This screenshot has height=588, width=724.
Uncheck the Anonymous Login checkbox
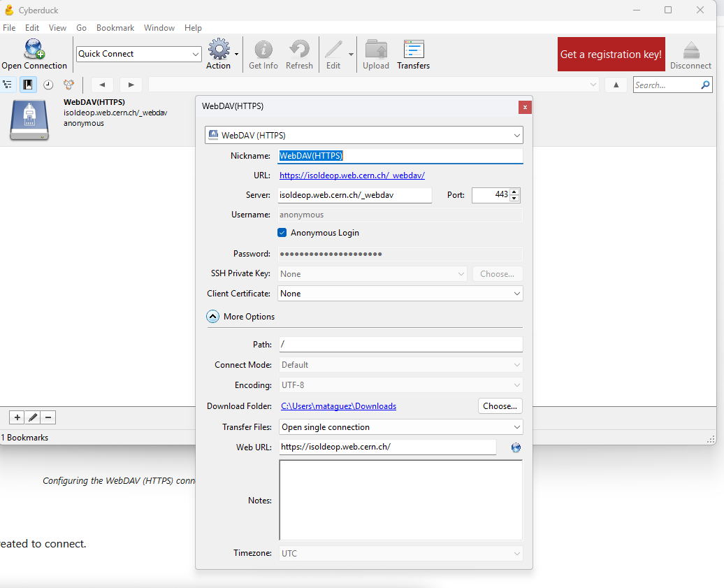[282, 233]
